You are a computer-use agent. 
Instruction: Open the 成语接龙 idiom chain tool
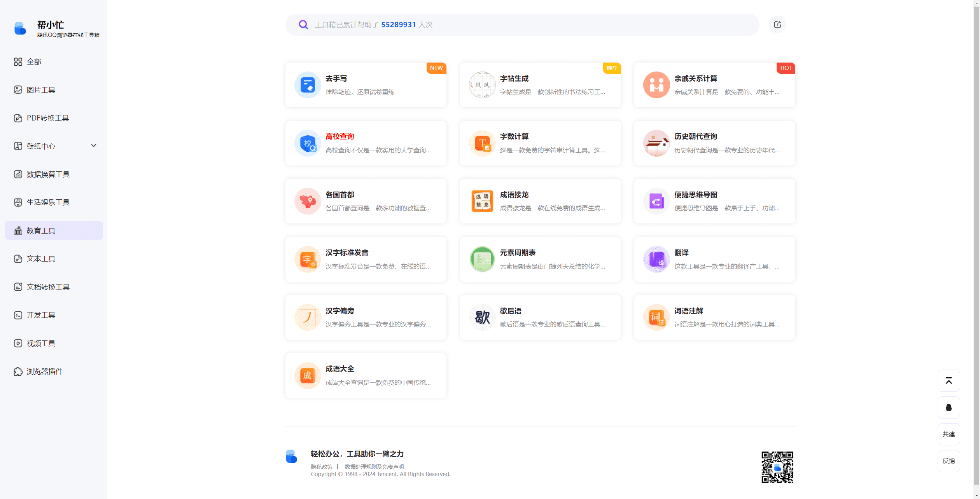[x=540, y=200]
